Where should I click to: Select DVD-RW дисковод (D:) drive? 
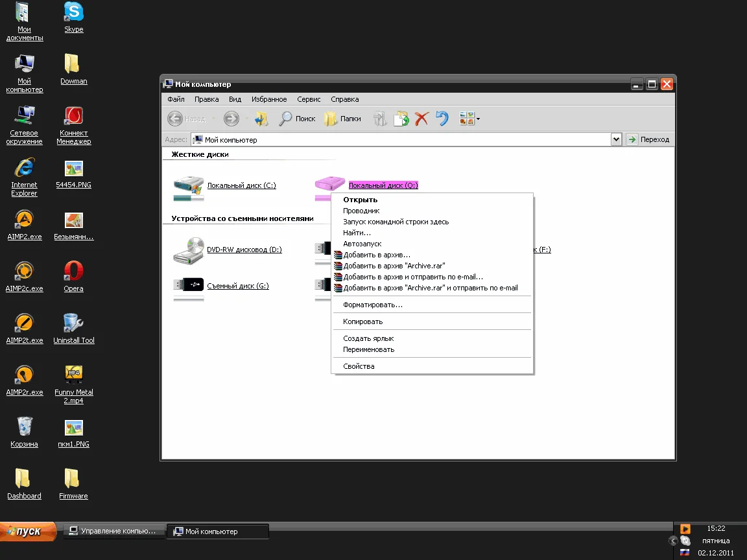(227, 250)
